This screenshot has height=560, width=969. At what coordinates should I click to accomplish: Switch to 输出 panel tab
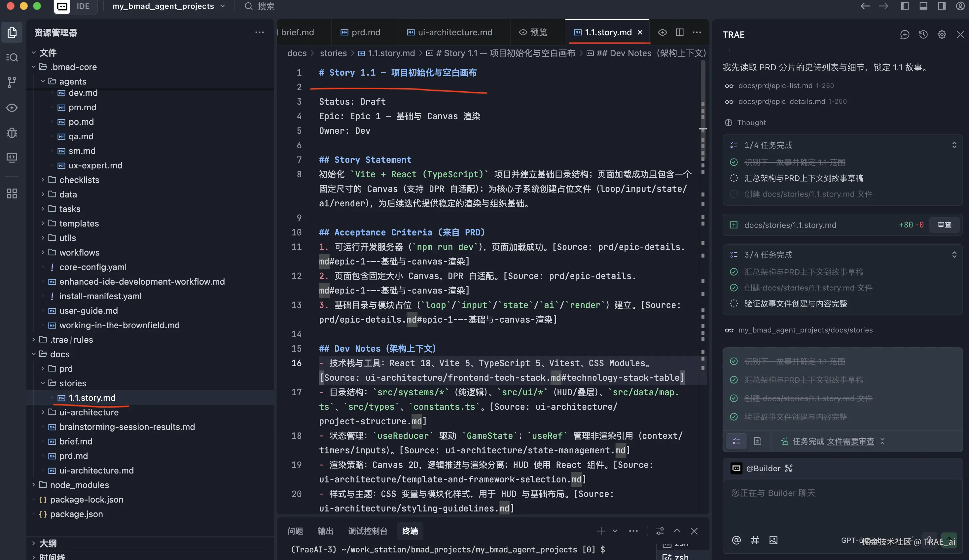point(325,531)
